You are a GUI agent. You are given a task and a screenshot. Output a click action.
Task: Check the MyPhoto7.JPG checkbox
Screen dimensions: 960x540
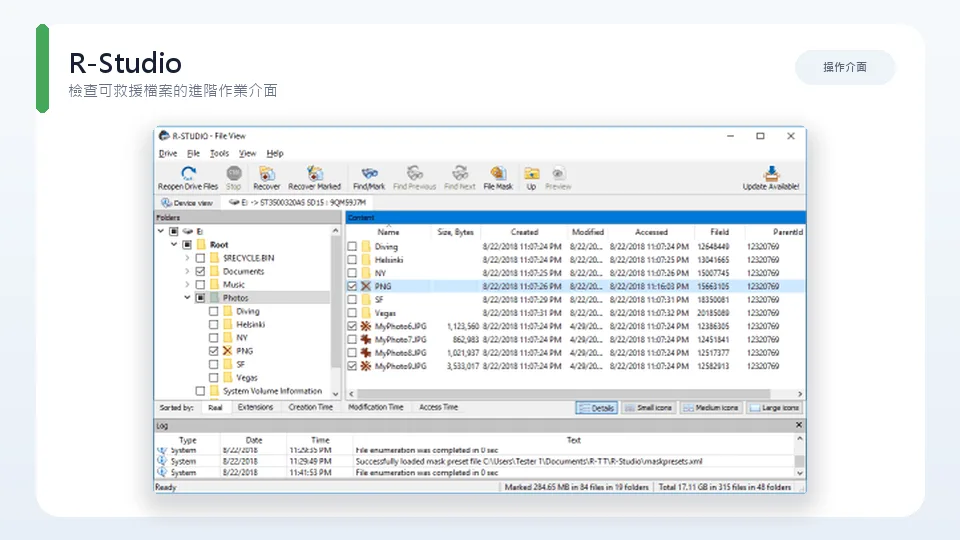tap(352, 339)
